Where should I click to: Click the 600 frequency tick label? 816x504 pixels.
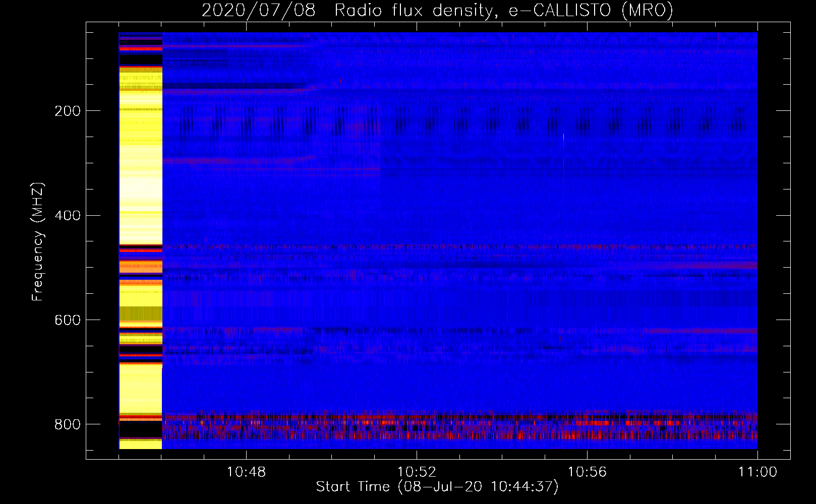click(68, 321)
